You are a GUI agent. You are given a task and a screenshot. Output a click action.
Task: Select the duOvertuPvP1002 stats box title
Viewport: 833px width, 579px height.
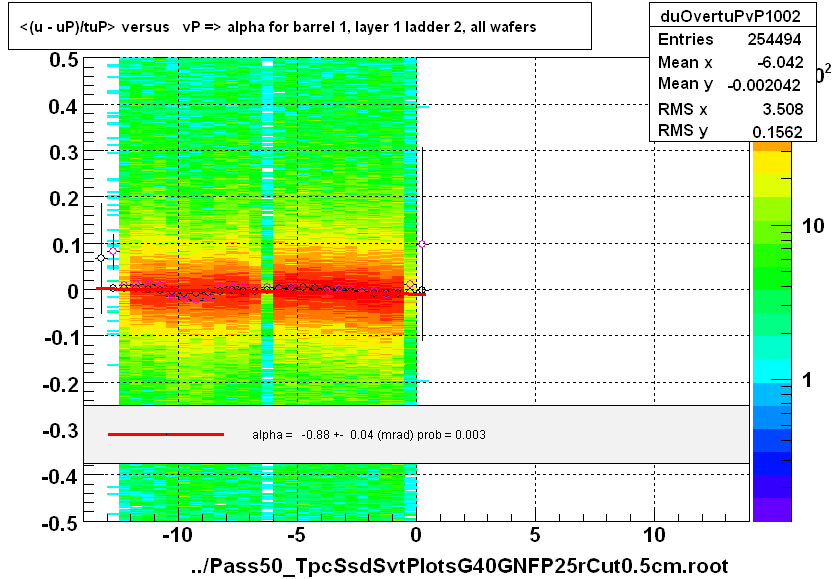pos(730,16)
